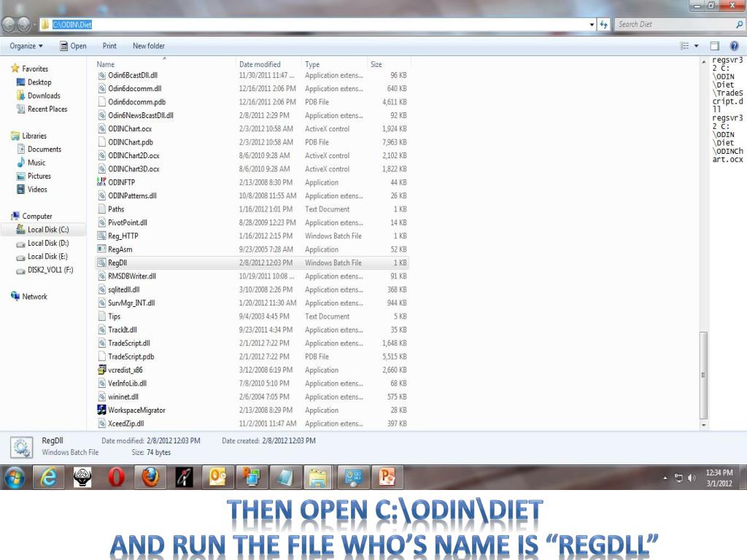Image resolution: width=747 pixels, height=560 pixels.
Task: Sort by the Size column header
Action: [x=389, y=64]
